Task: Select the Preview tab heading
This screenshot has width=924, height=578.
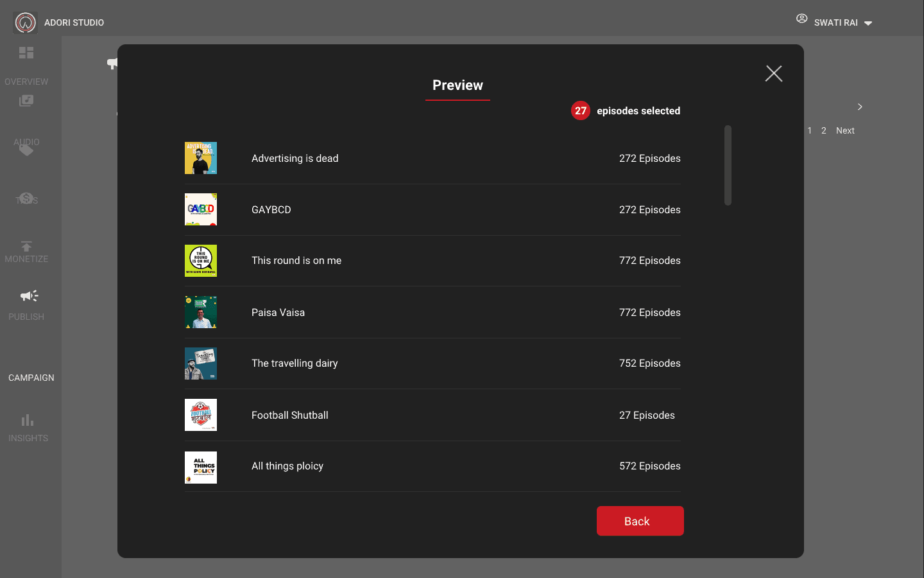Action: pos(458,85)
